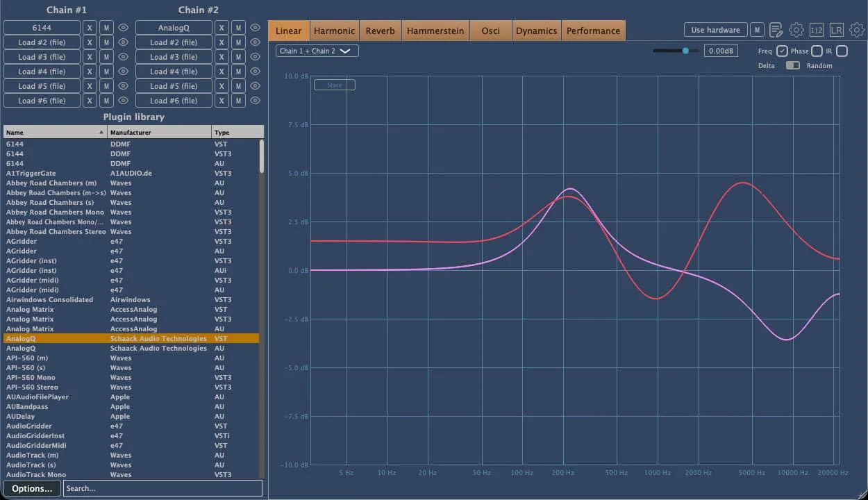Click the 1|2 chain comparison icon

[x=817, y=30]
